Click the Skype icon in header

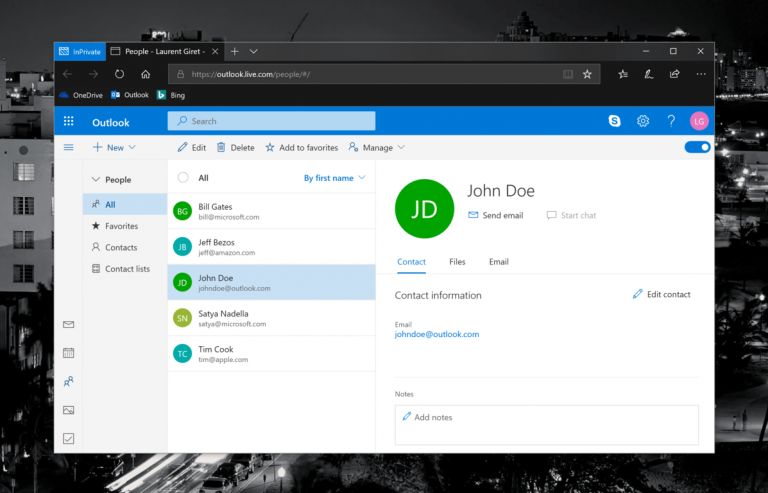point(614,121)
